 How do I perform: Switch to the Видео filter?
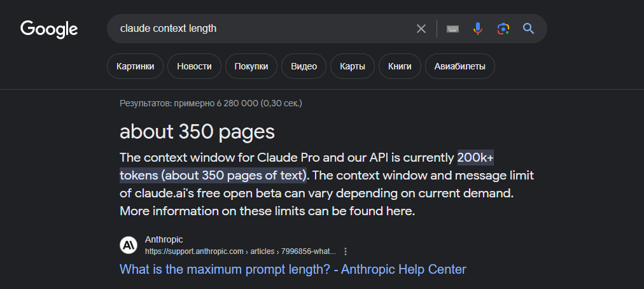304,66
